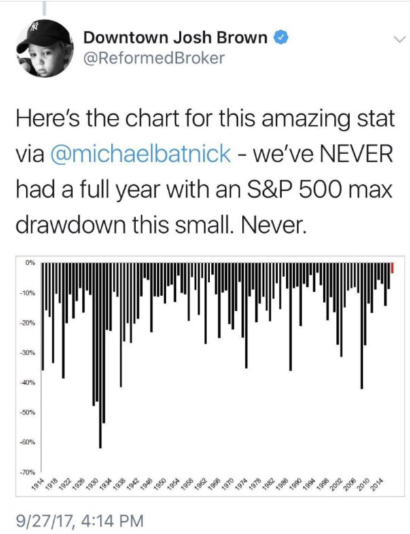The image size is (410, 534).
Task: Click the -10% y-axis label
Action: click(x=27, y=293)
